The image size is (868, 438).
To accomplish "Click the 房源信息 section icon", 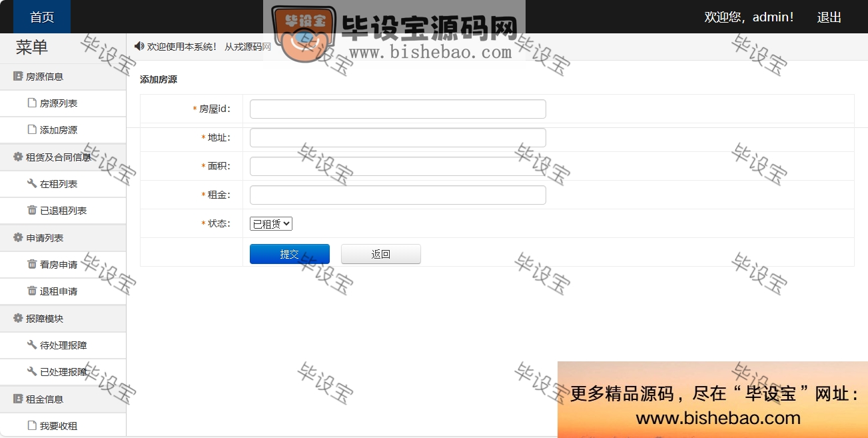I will click(x=18, y=77).
